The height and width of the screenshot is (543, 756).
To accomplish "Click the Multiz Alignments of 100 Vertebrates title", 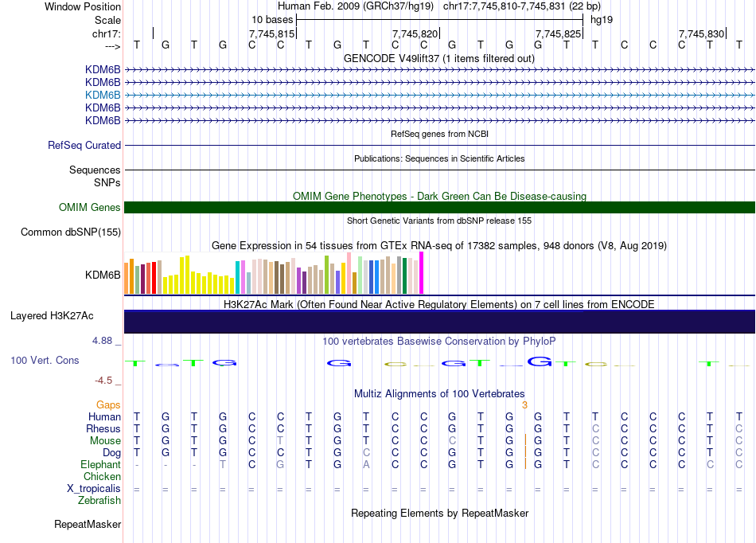I will [x=439, y=394].
